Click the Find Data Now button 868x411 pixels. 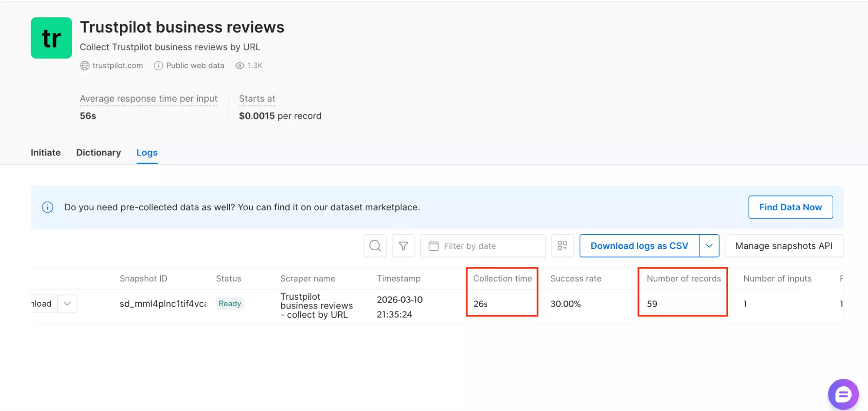pyautogui.click(x=790, y=207)
